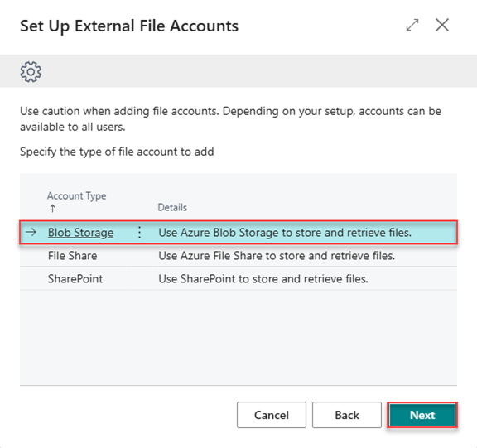The width and height of the screenshot is (477, 448).
Task: Click the settings gear icon
Action: pyautogui.click(x=31, y=72)
